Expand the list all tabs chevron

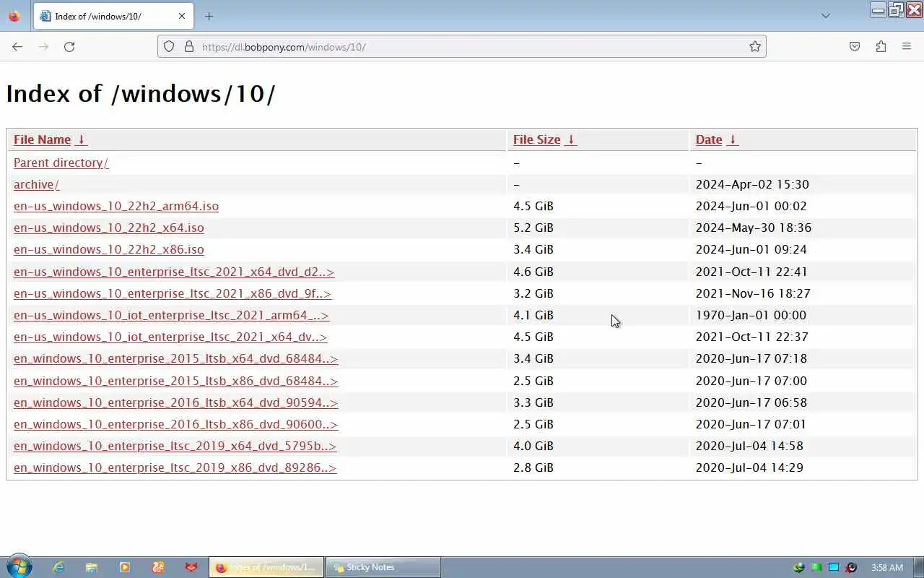pos(826,16)
